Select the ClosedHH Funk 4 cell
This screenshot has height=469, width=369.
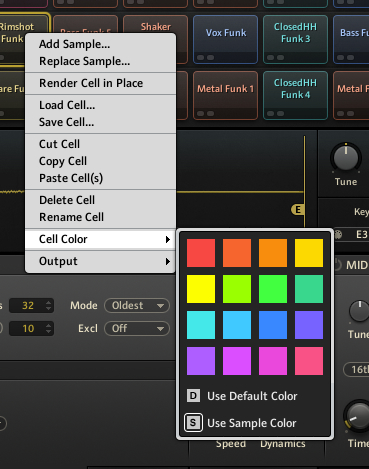click(x=295, y=95)
